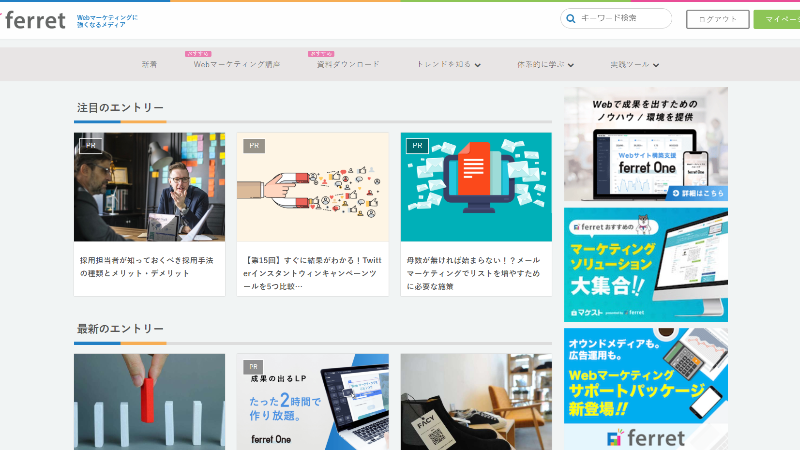Image resolution: width=800 pixels, height=450 pixels.
Task: Open the two businessmen meeting thumbnail
Action: pyautogui.click(x=149, y=187)
